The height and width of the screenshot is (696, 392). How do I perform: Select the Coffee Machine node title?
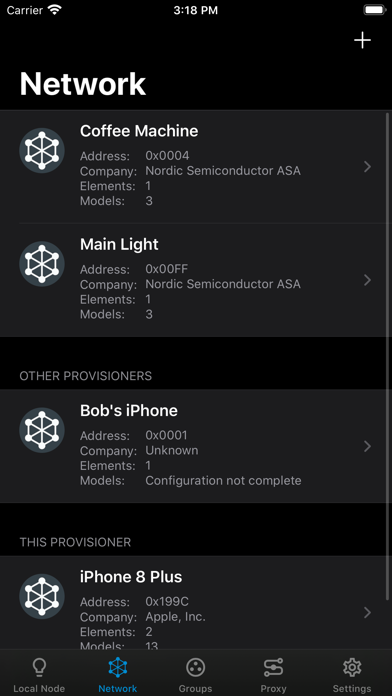click(x=139, y=131)
